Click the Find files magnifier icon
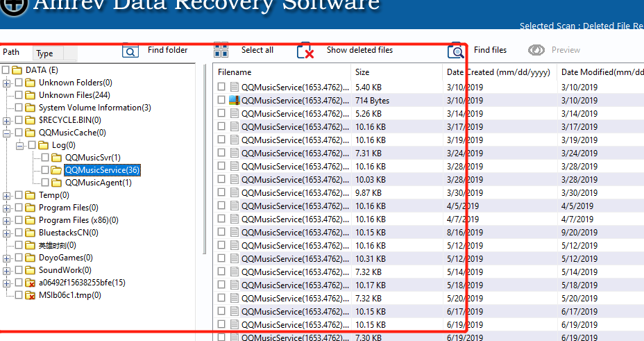Screen dimensions: 644x341 (456, 51)
